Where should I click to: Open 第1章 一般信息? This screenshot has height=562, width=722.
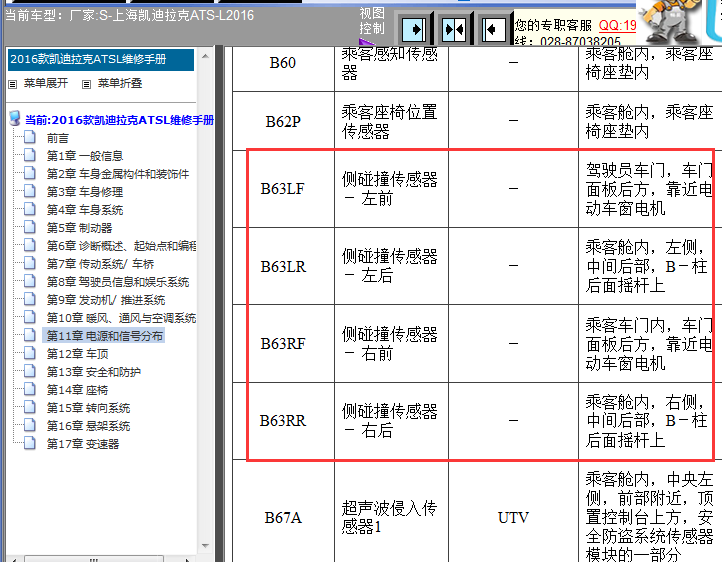[x=85, y=156]
